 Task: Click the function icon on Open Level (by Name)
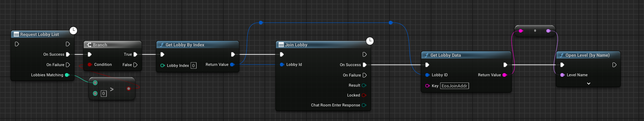pyautogui.click(x=562, y=55)
